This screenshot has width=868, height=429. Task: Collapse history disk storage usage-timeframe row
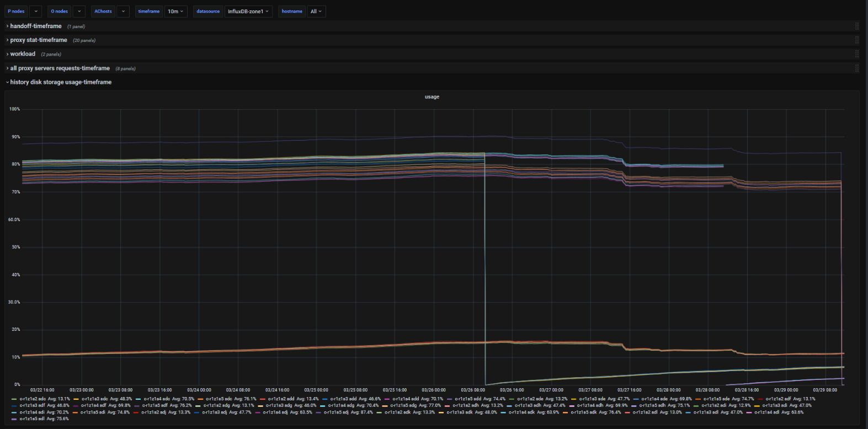point(61,82)
